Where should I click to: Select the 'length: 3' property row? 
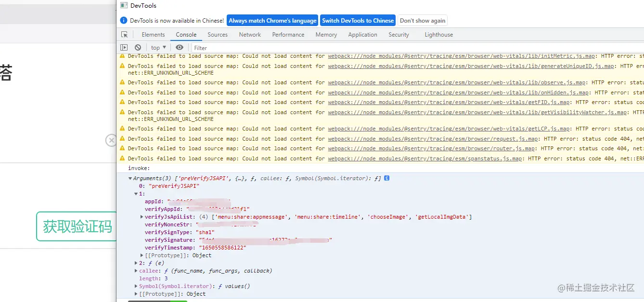tap(154, 278)
